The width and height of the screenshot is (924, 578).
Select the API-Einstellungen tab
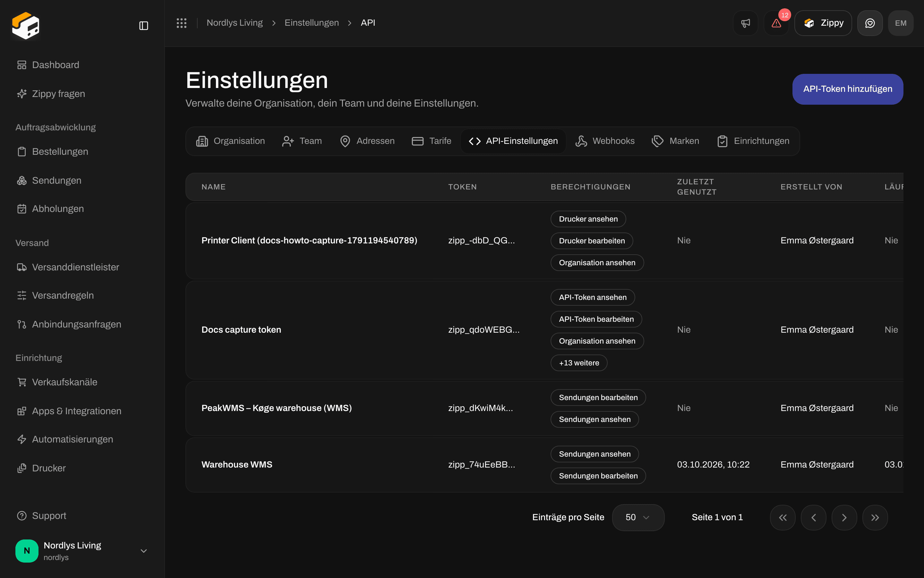point(513,141)
